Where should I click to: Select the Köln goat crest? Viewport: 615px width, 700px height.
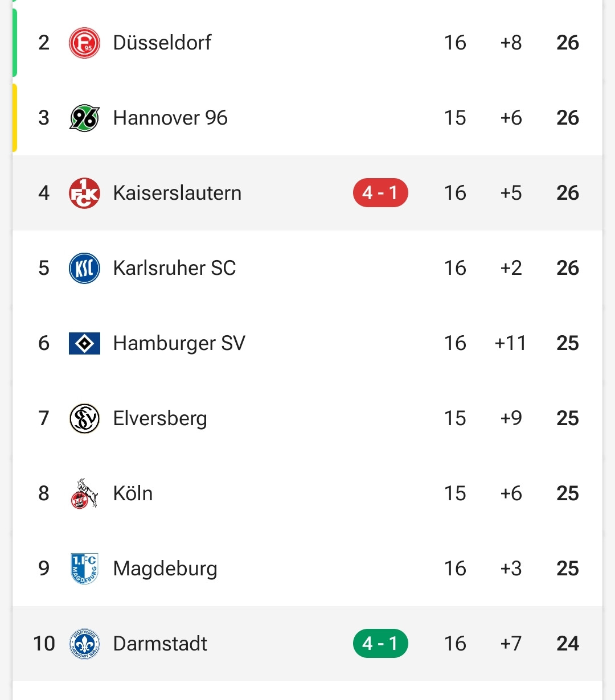tap(84, 493)
